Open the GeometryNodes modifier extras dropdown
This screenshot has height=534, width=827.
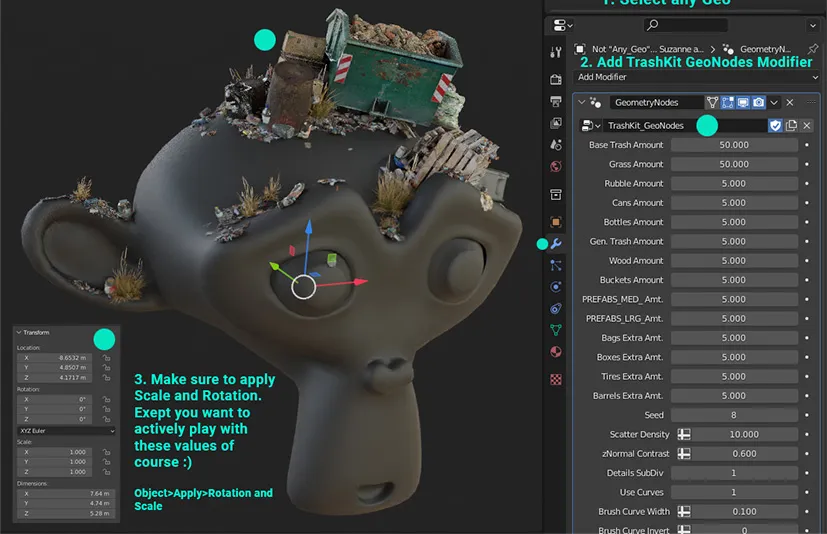point(774,102)
